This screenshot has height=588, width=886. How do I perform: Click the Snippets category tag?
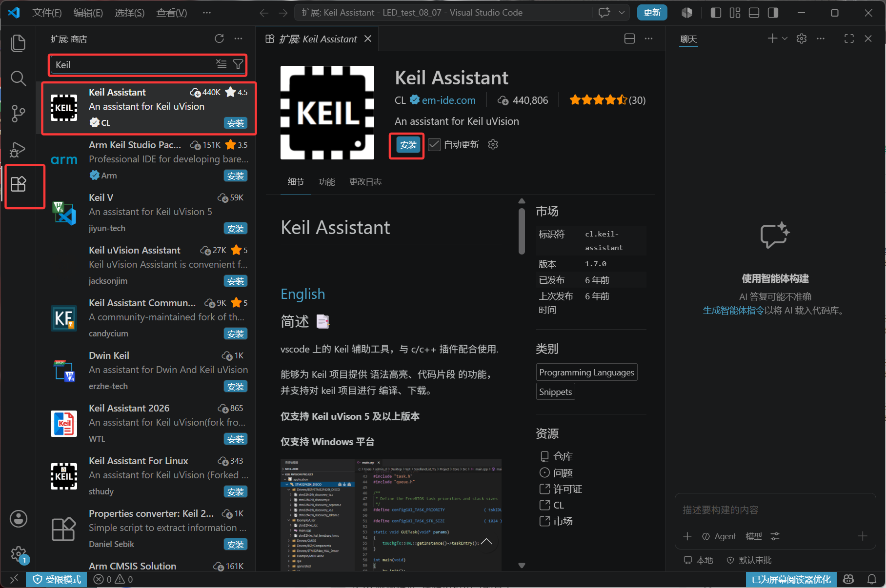coord(555,392)
